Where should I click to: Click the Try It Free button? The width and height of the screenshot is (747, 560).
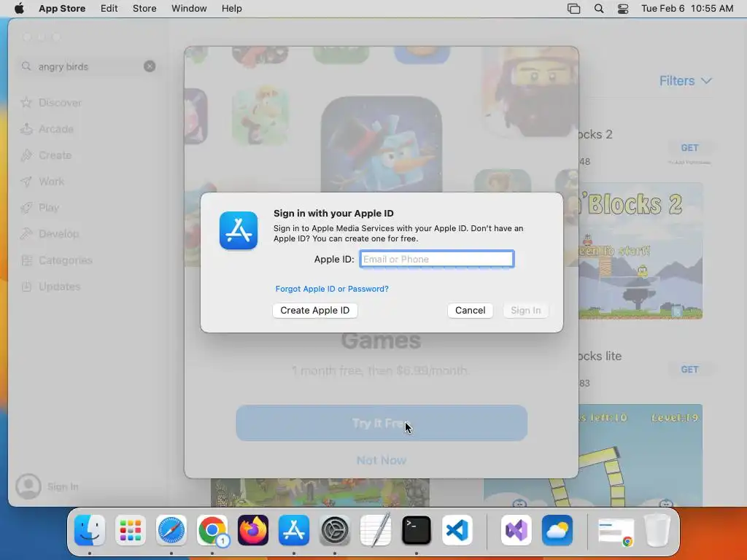coord(381,423)
